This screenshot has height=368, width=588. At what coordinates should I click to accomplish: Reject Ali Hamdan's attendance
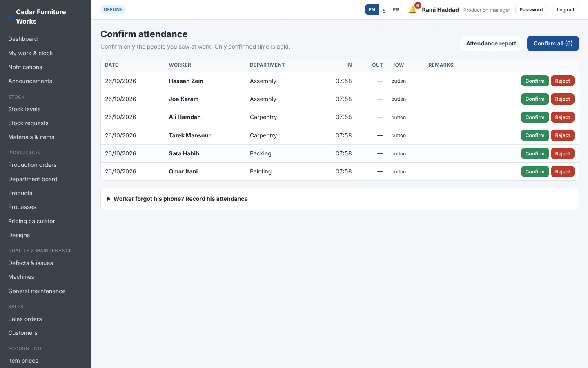click(x=562, y=117)
